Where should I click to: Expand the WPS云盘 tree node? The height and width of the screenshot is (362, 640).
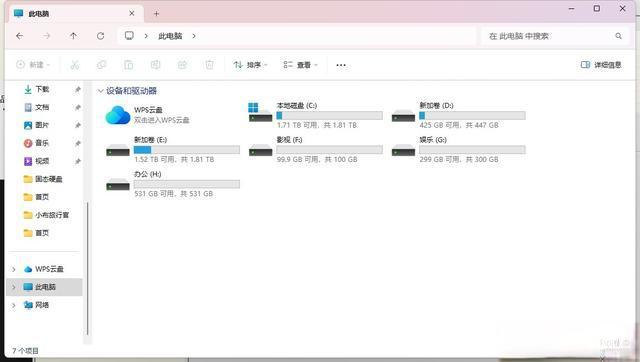[x=14, y=269]
